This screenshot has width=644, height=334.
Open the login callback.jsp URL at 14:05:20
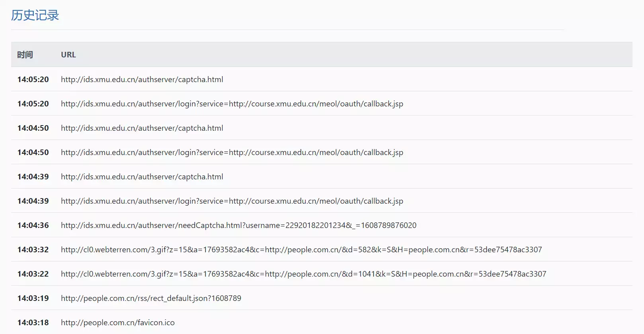232,104
